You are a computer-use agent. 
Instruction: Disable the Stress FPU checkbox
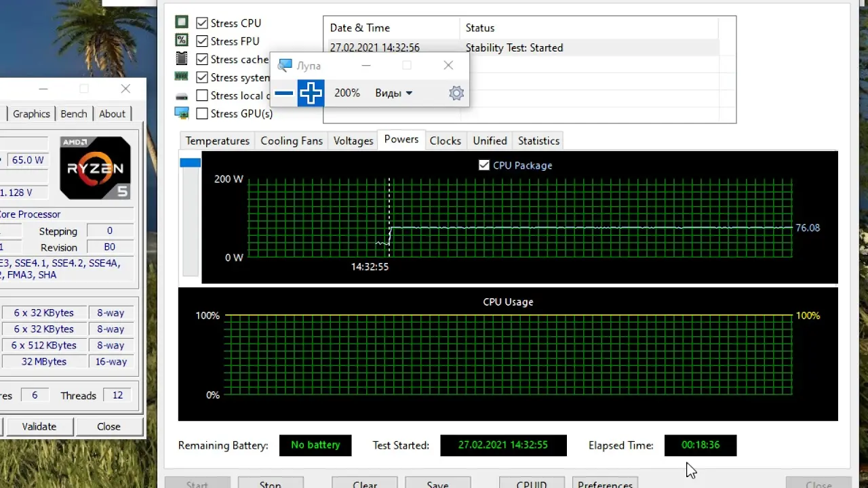coord(202,41)
